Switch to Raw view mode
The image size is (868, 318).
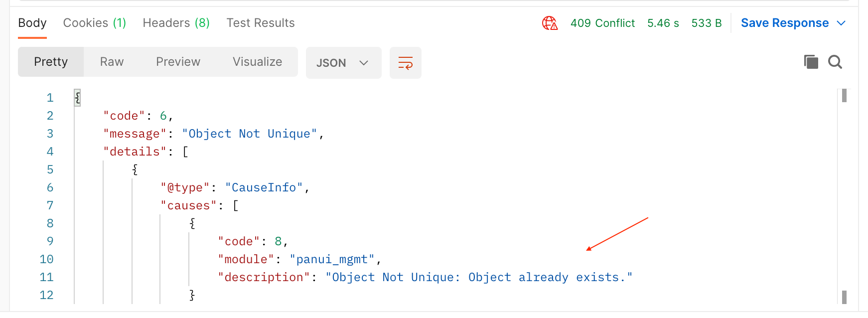coord(112,62)
